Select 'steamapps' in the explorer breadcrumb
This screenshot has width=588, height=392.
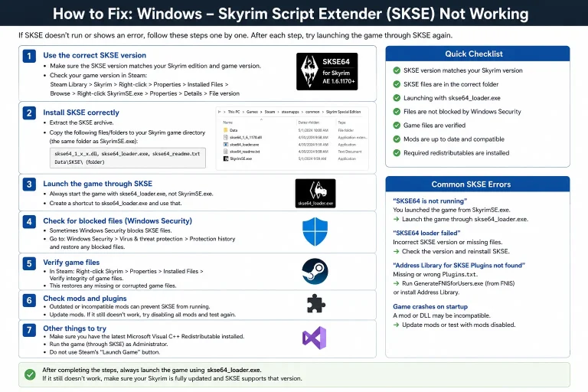coord(290,112)
